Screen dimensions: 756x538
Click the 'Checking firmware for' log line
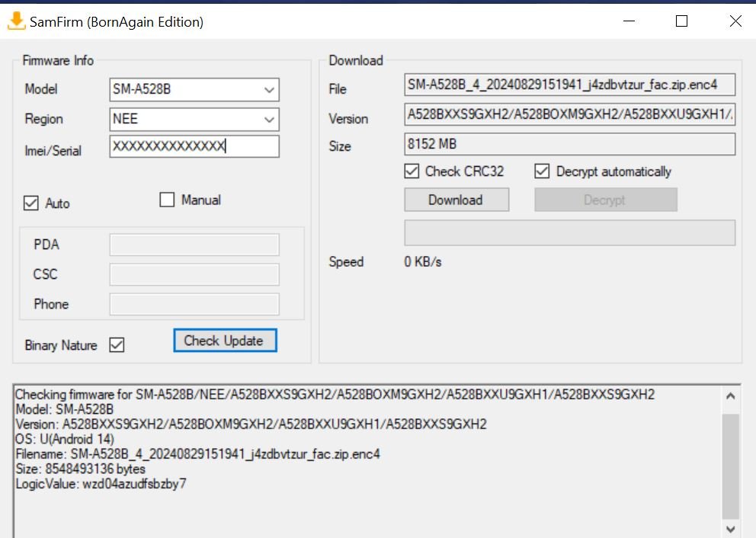335,394
